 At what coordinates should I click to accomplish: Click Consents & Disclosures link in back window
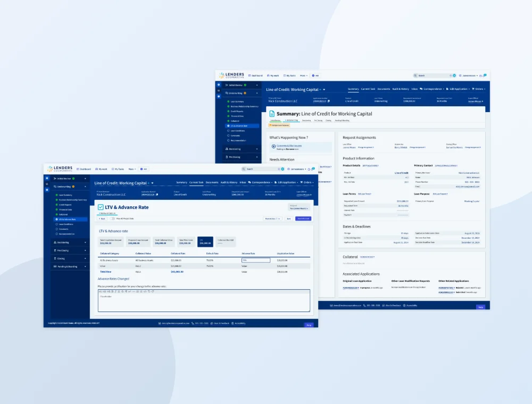pyautogui.click(x=289, y=146)
